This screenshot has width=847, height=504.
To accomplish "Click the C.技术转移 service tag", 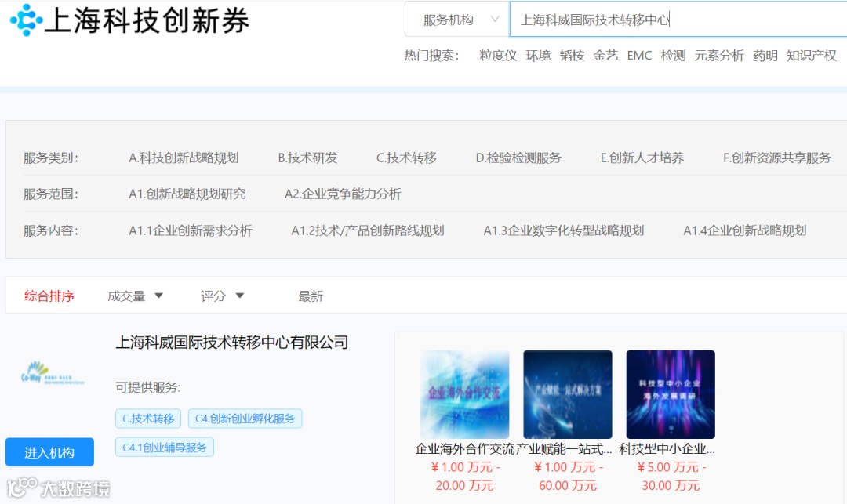I will (x=148, y=419).
